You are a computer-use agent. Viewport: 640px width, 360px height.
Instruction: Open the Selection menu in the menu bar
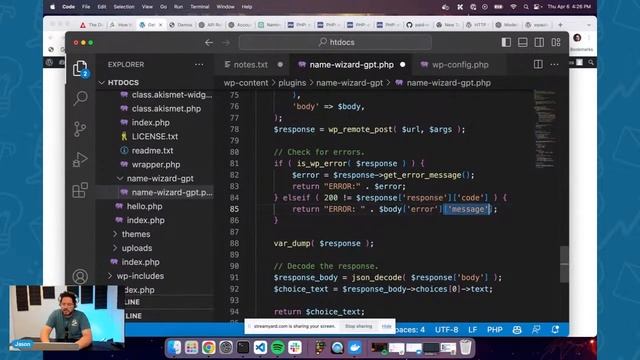(x=124, y=7)
